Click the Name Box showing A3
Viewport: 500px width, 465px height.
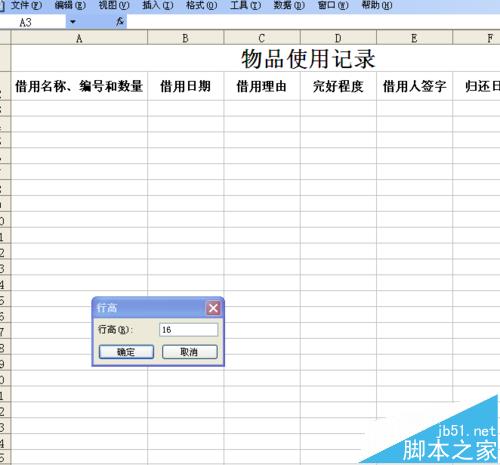[x=33, y=22]
